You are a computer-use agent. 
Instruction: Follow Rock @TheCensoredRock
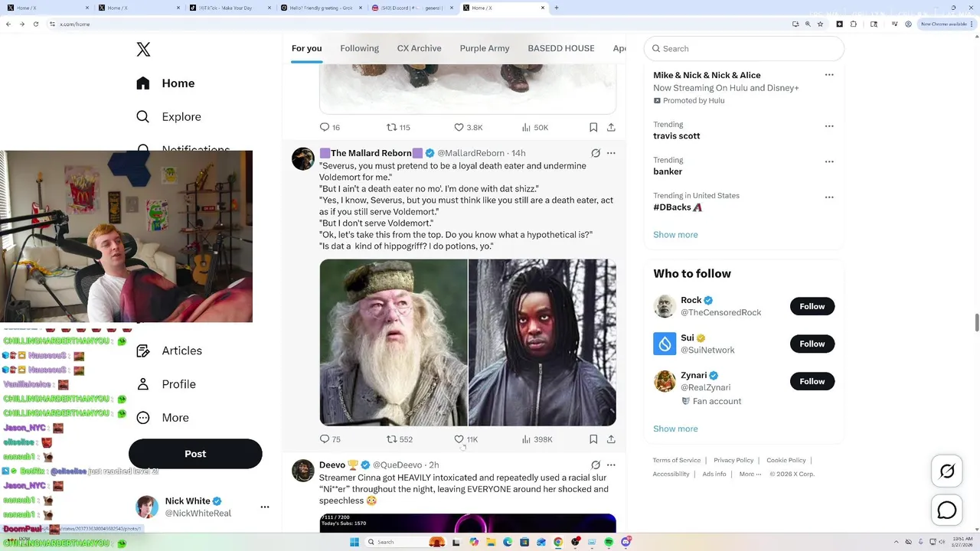[x=812, y=306]
